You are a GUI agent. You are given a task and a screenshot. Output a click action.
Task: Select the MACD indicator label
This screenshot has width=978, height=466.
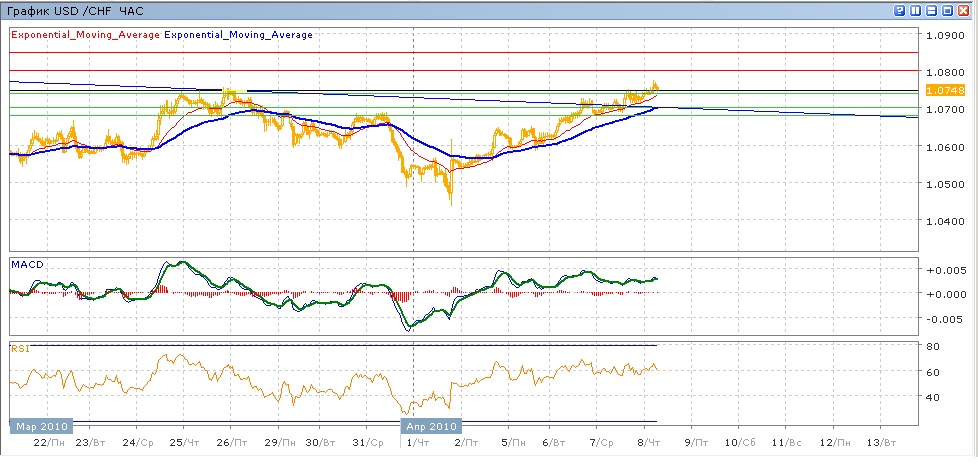25,264
